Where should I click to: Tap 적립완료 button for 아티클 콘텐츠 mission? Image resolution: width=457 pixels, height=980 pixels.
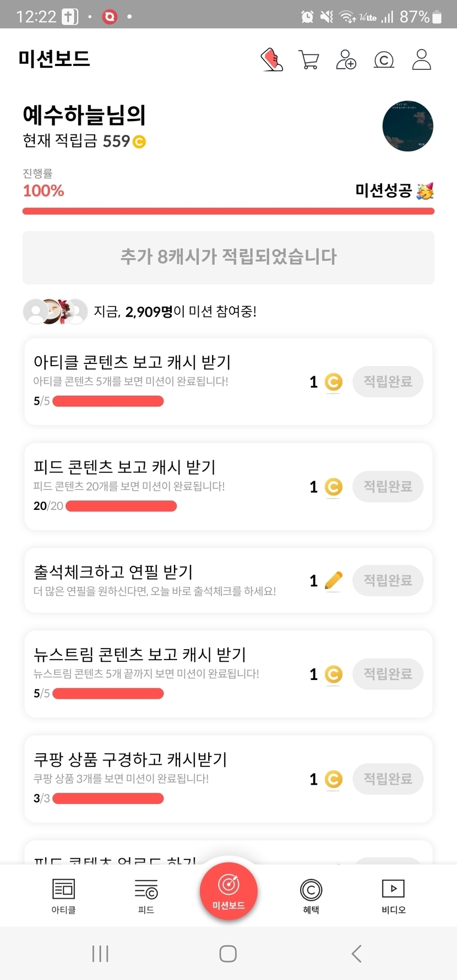pos(388,382)
